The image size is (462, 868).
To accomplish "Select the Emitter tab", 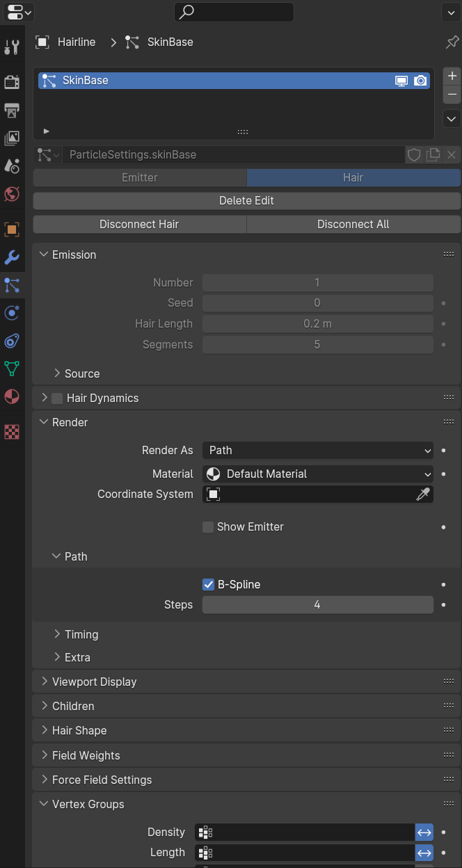I will [x=139, y=177].
